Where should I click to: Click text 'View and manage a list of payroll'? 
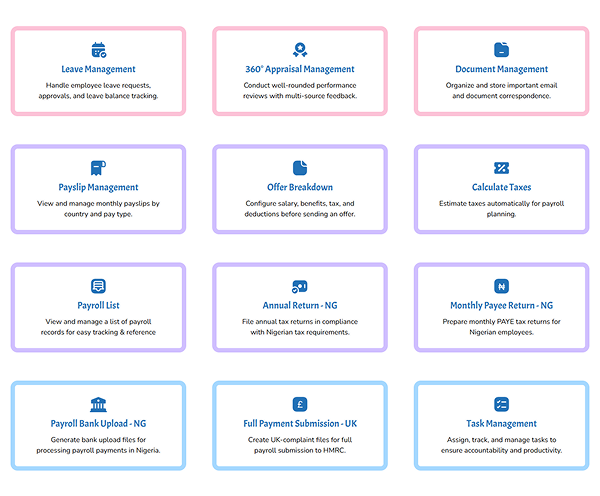pyautogui.click(x=98, y=321)
